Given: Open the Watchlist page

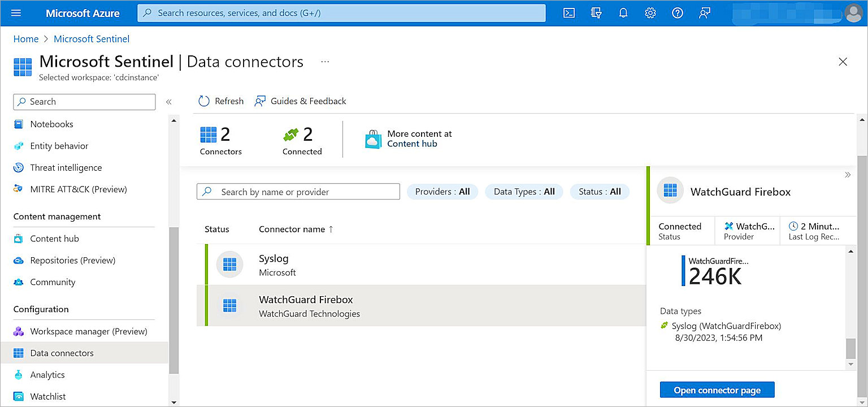Looking at the screenshot, I should [47, 396].
